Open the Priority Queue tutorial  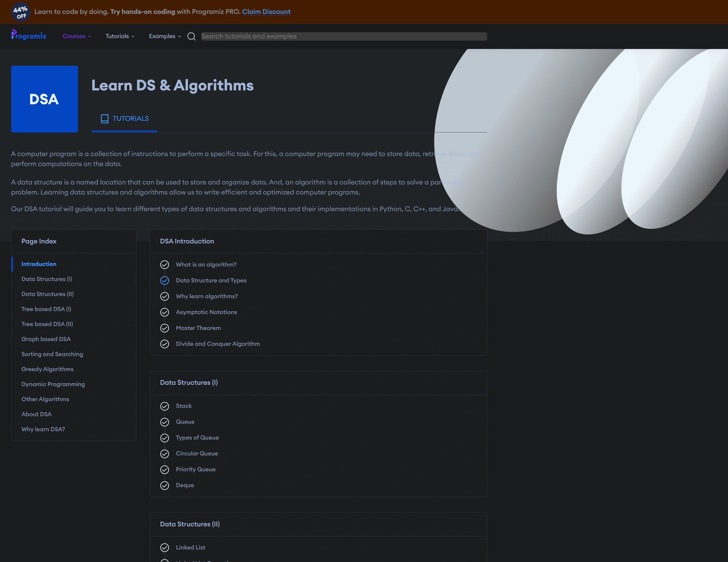pos(196,469)
